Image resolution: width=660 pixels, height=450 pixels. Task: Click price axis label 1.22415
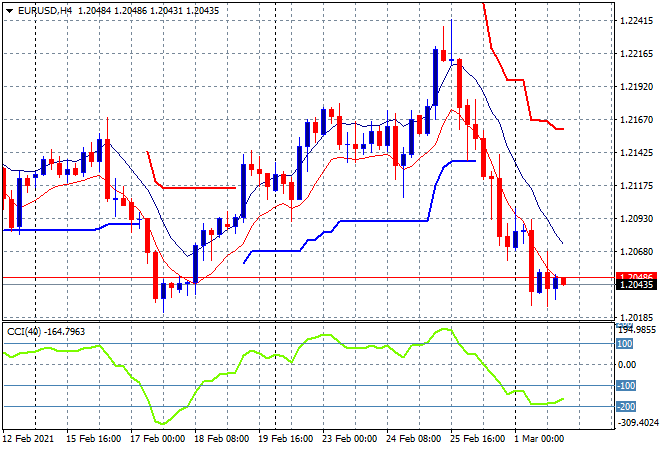tap(636, 21)
